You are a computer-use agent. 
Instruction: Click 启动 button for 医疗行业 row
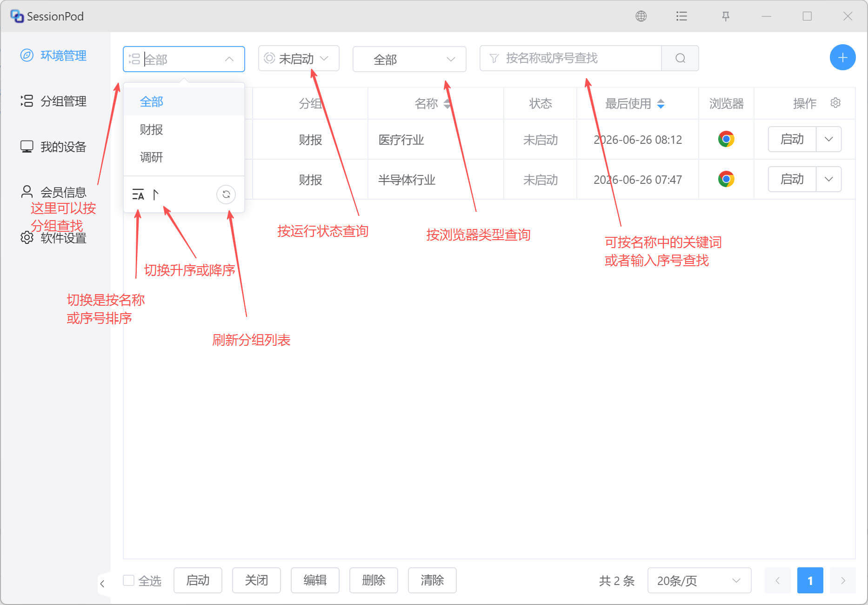[792, 139]
